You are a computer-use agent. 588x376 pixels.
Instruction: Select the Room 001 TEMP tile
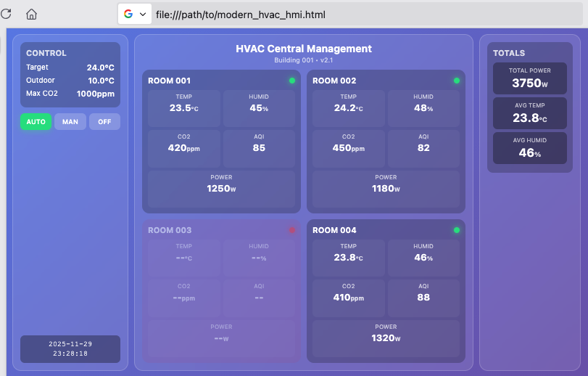(183, 108)
